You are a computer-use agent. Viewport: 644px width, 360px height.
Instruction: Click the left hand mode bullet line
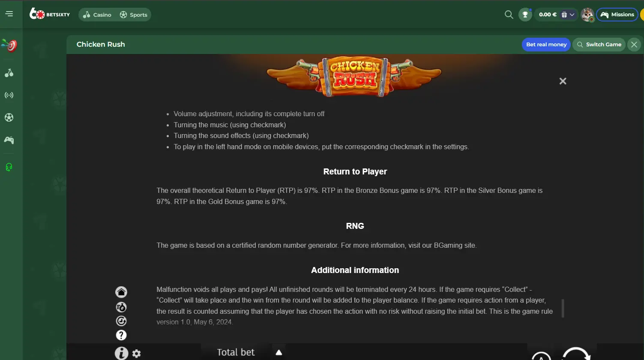[321, 147]
